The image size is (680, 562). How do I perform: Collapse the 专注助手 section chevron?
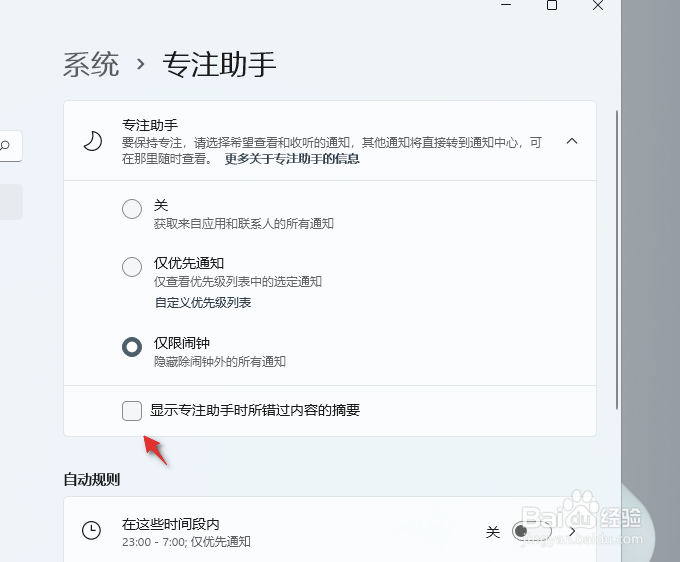point(572,141)
